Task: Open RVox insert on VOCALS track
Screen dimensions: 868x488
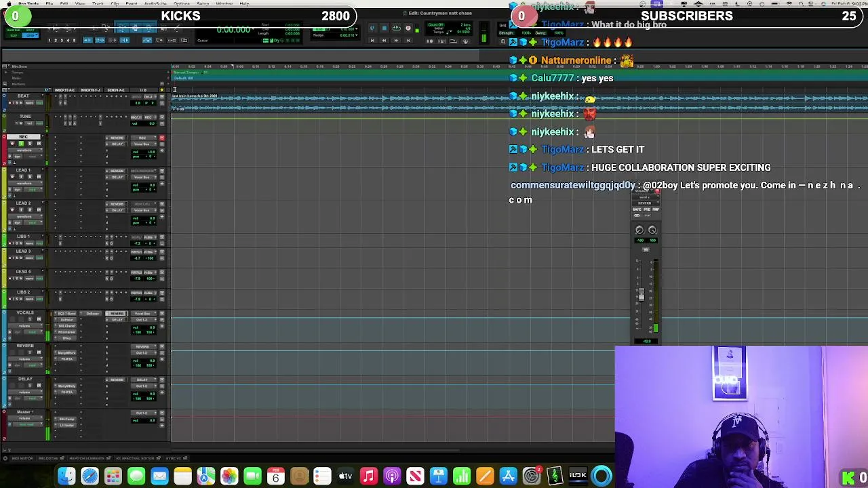Action: 66,338
